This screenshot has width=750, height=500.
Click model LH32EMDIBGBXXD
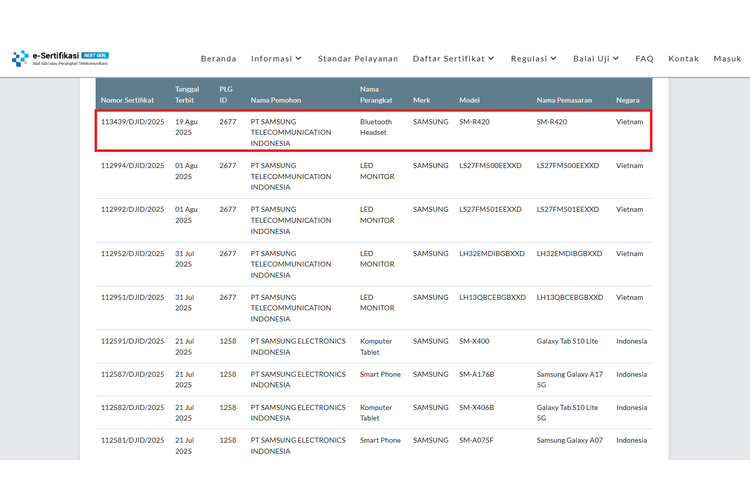492,254
